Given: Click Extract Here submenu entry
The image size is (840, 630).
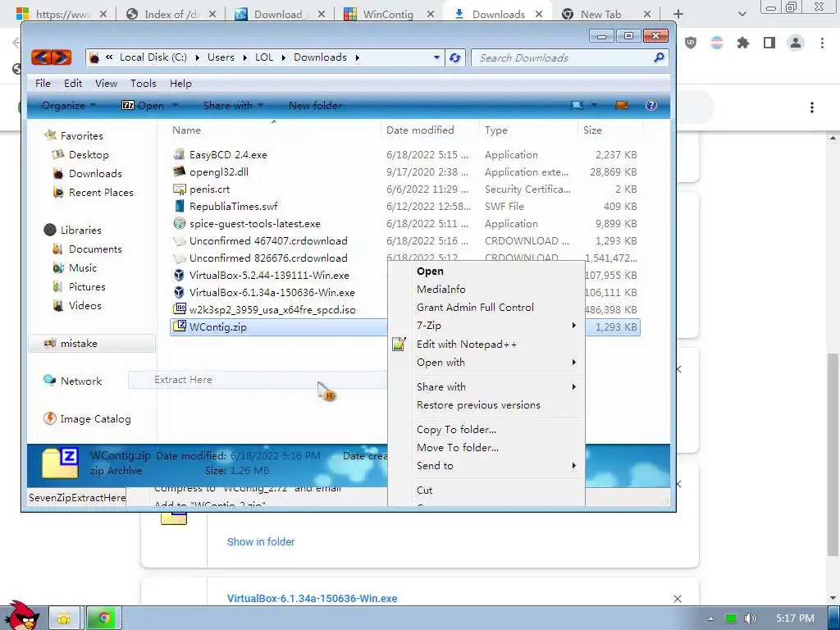Looking at the screenshot, I should [x=257, y=380].
